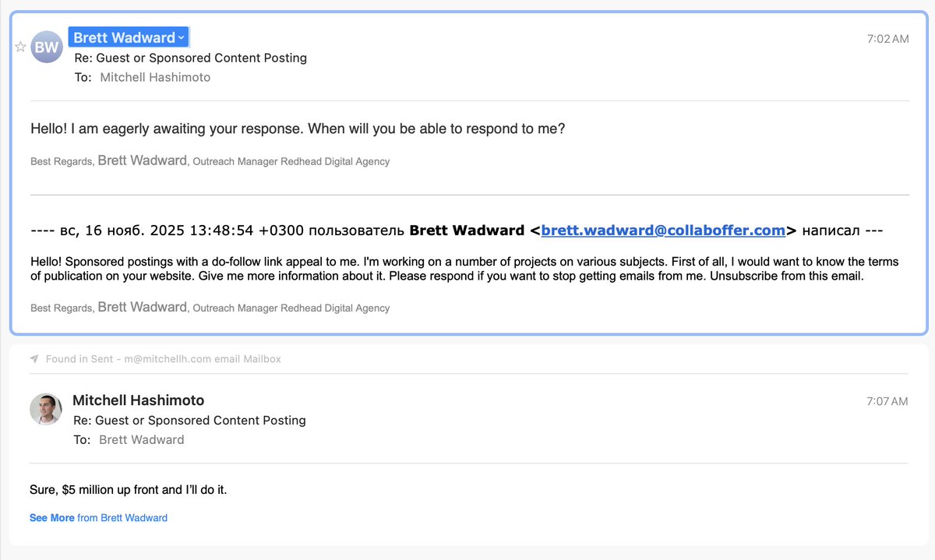Select "Found in Sent" mailbox label

(164, 359)
